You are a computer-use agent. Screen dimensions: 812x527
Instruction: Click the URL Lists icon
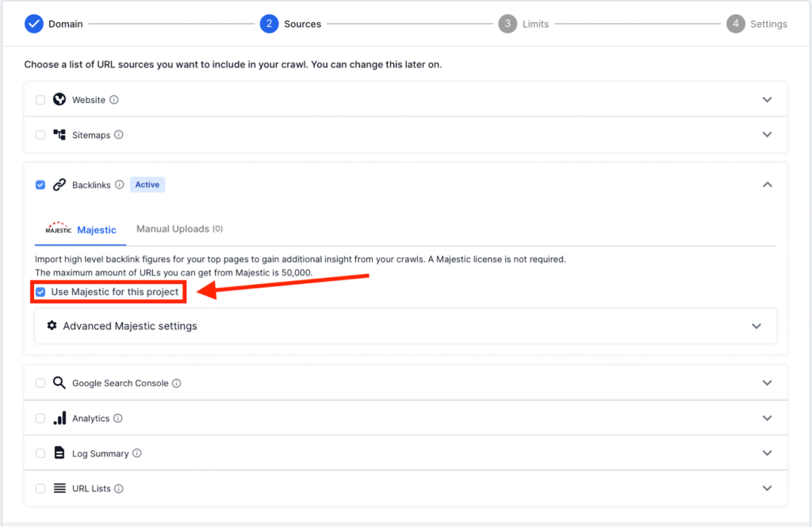[x=59, y=488]
